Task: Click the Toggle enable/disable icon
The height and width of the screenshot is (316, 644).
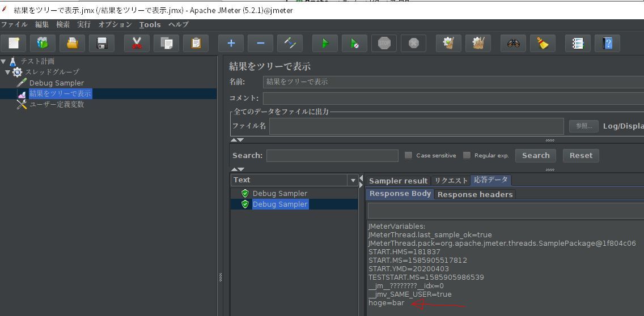Action: pyautogui.click(x=290, y=43)
